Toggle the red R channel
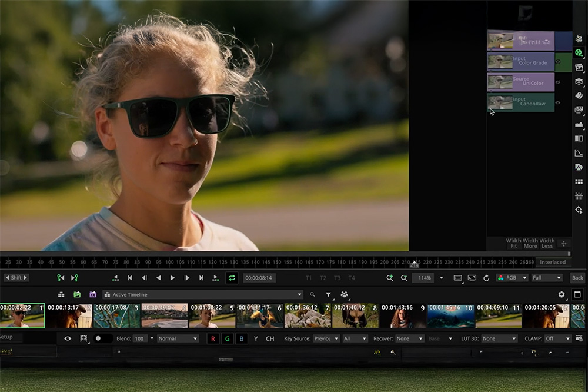588x392 pixels. (213, 338)
